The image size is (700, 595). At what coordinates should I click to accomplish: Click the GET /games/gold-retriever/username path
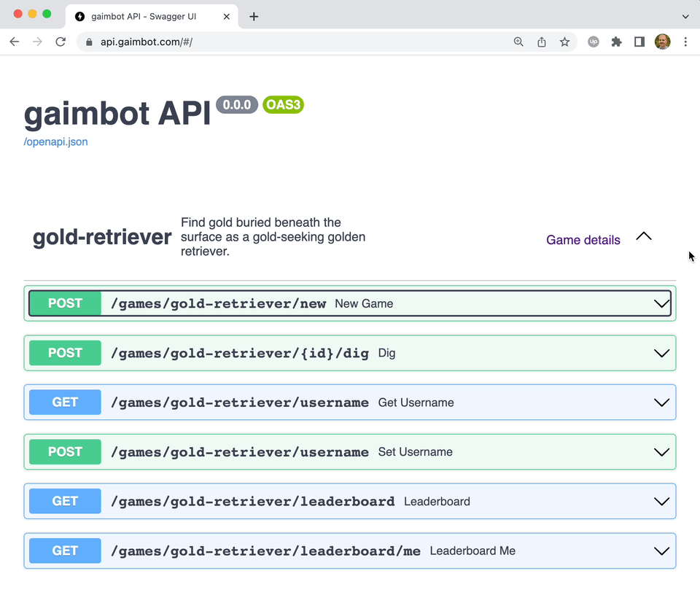[240, 402]
